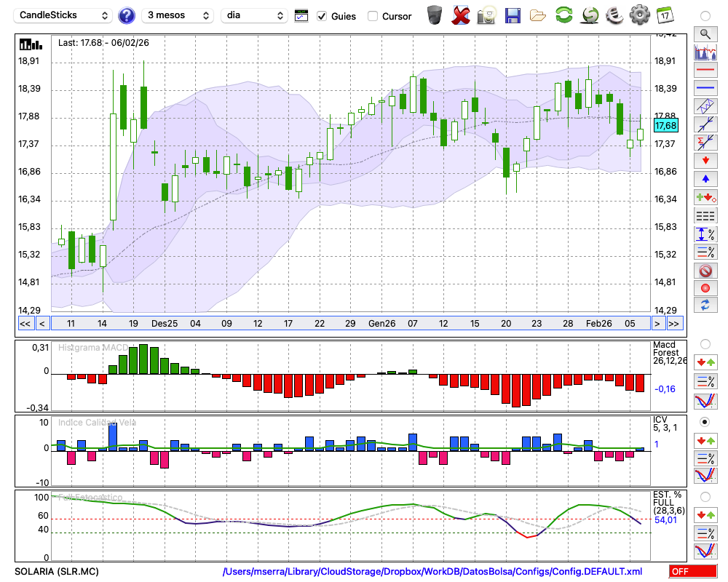Select the vertical percent measure tool

tap(705, 234)
